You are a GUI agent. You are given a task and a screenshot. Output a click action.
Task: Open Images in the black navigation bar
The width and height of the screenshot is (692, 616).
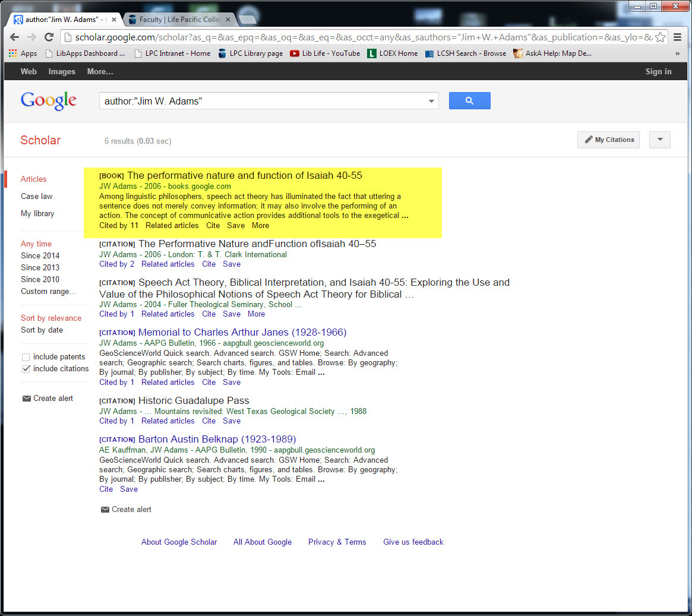(62, 71)
